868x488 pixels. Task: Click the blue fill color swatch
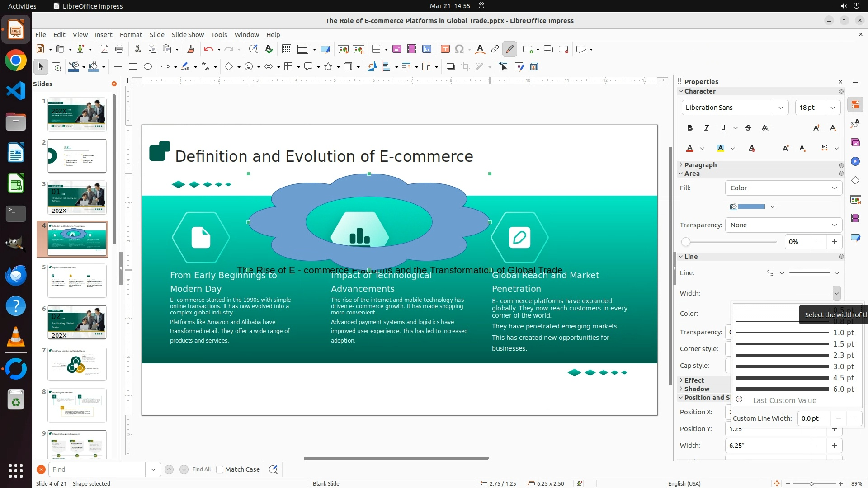751,206
